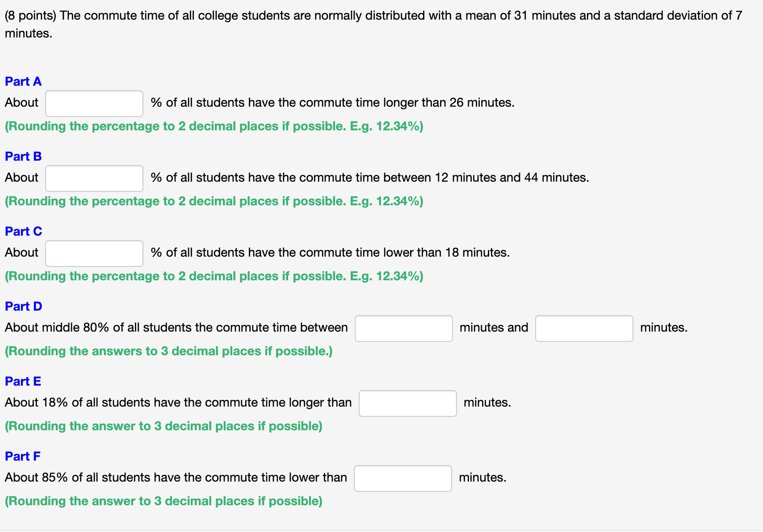This screenshot has height=532, width=763.
Task: Click the rounding hint text under Part D
Action: click(168, 351)
